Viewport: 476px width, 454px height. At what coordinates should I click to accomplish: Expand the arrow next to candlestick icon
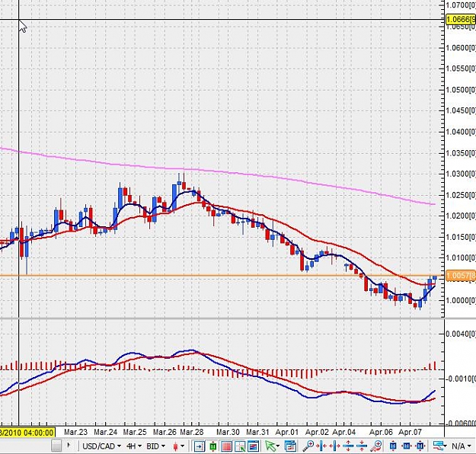[x=183, y=446]
